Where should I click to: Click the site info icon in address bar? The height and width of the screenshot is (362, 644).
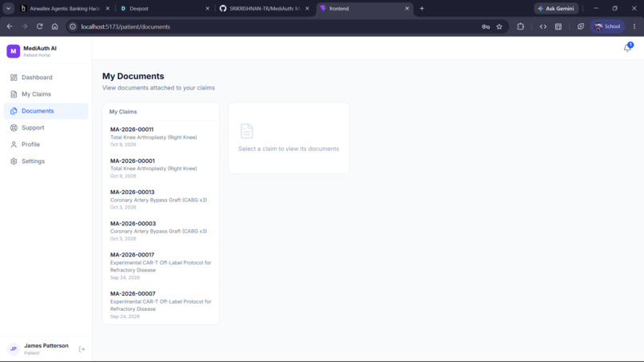(73, 26)
